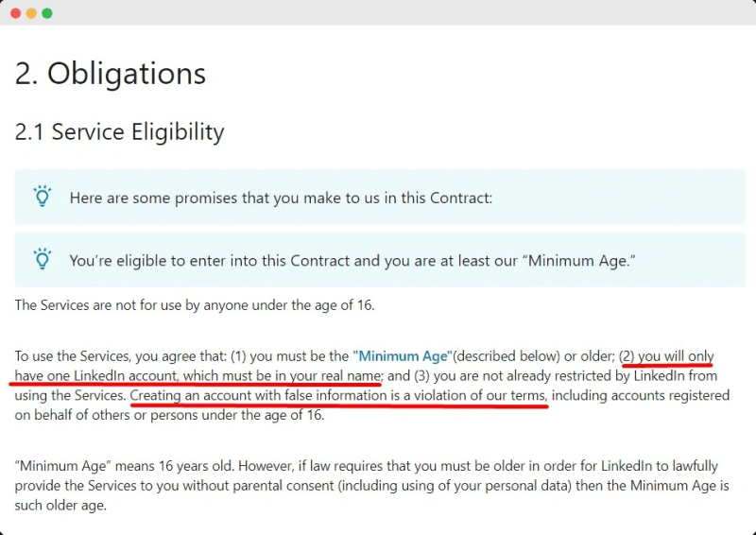Maximize the window with the green button

pos(47,13)
